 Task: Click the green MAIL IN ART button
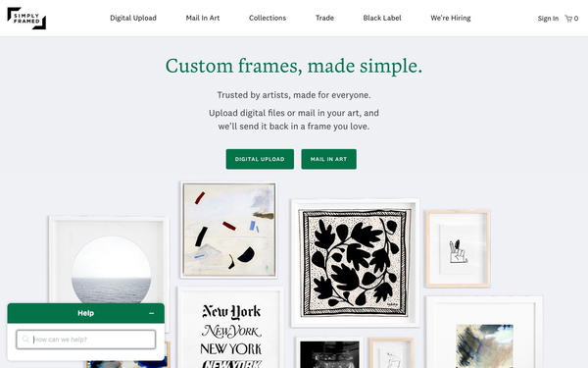click(x=329, y=159)
